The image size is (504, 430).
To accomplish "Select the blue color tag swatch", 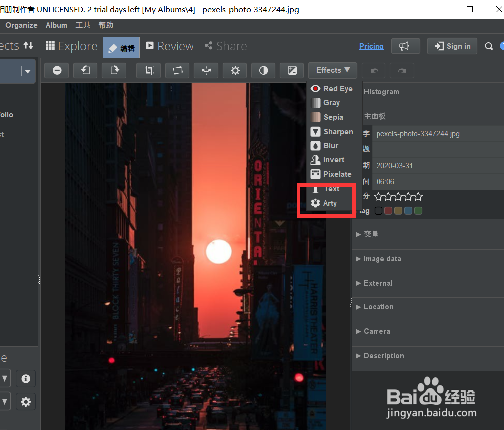I will click(408, 211).
